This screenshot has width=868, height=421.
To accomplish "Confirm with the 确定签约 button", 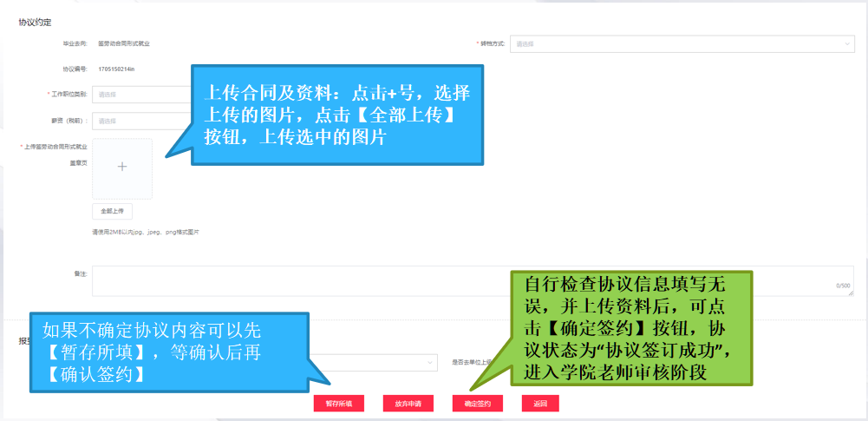I will coord(477,404).
